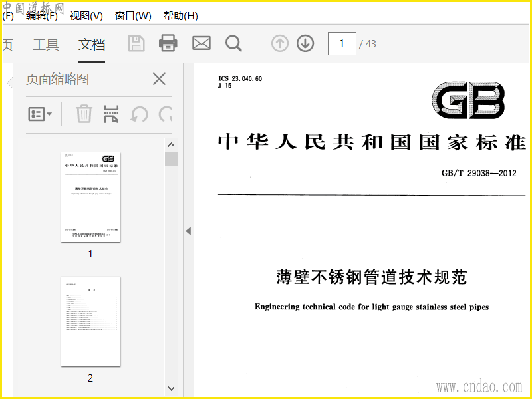Viewport: 532px width, 399px height.
Task: Click thumbnail scrollbar down arrow
Action: point(172,388)
